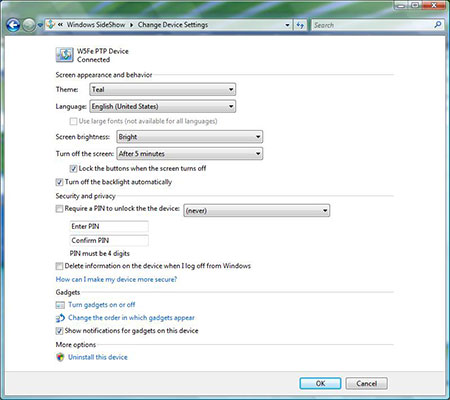The width and height of the screenshot is (450, 400).
Task: Open Turn gadgets on or off link
Action: click(102, 305)
